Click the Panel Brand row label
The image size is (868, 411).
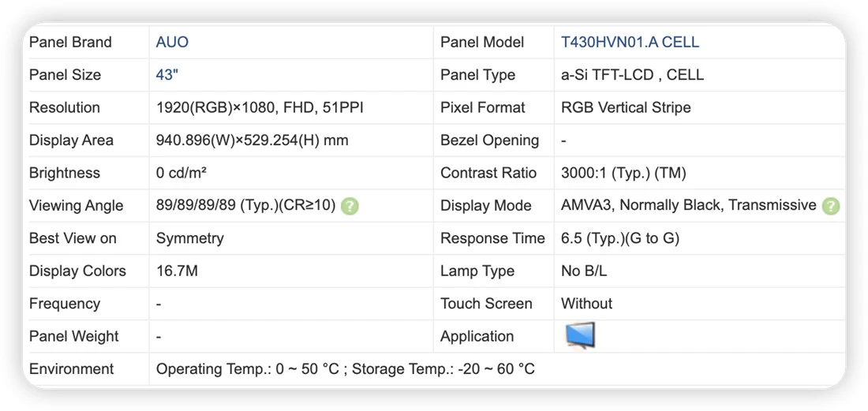click(x=70, y=42)
